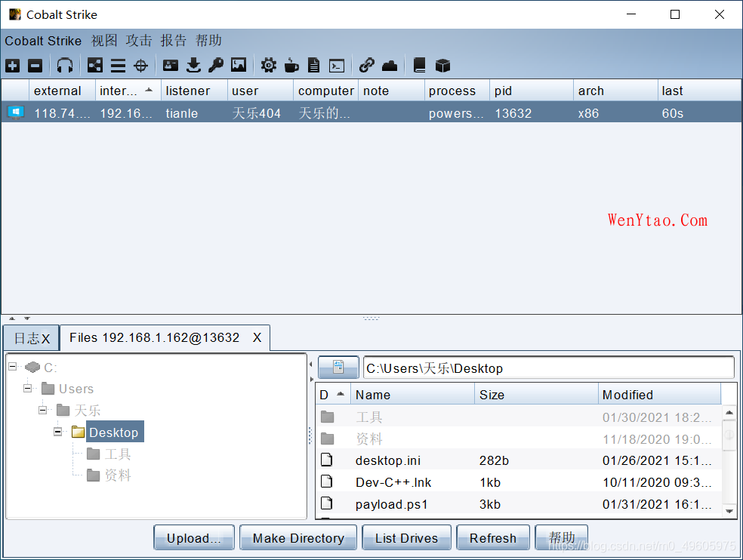Sort file list by D column
Viewport: 743px width, 560px height.
coord(332,394)
